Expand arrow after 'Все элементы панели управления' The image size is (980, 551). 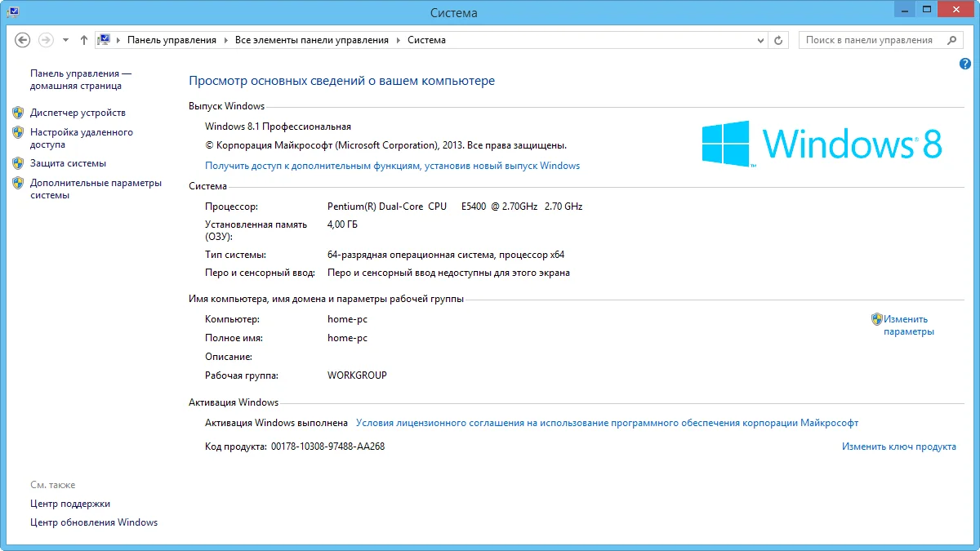(399, 39)
